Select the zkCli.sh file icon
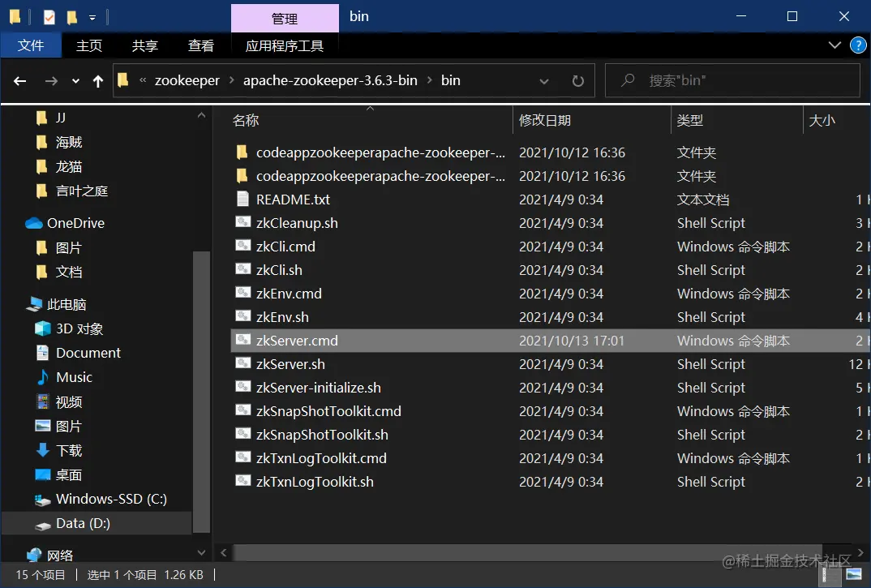Screen dimensions: 871x588 point(242,269)
